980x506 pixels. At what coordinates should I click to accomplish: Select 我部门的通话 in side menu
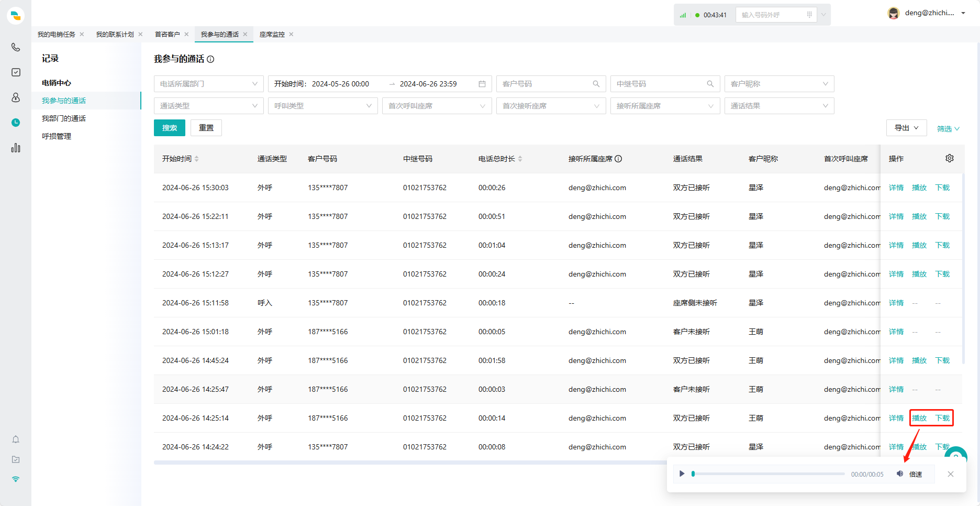point(64,118)
